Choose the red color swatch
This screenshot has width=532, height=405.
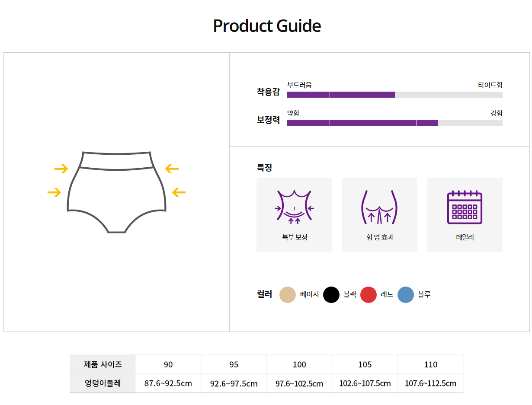pyautogui.click(x=369, y=295)
